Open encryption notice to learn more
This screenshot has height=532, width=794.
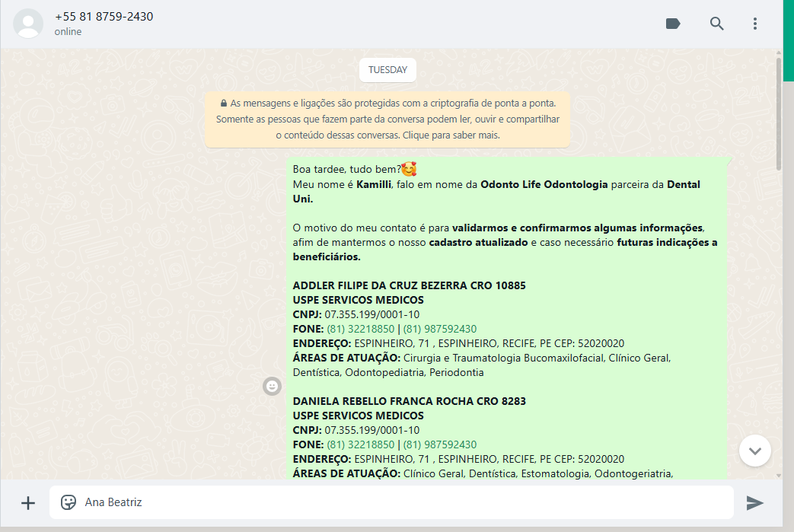(x=387, y=119)
